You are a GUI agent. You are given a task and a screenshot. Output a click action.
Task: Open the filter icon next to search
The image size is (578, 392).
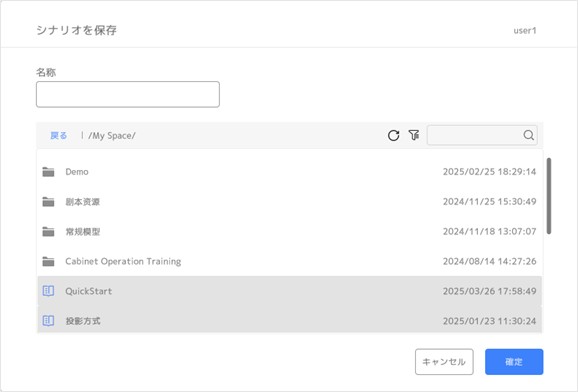pyautogui.click(x=414, y=135)
